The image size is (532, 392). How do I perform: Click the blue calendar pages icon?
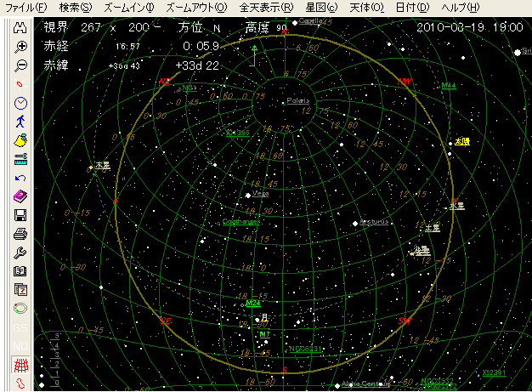(x=20, y=290)
